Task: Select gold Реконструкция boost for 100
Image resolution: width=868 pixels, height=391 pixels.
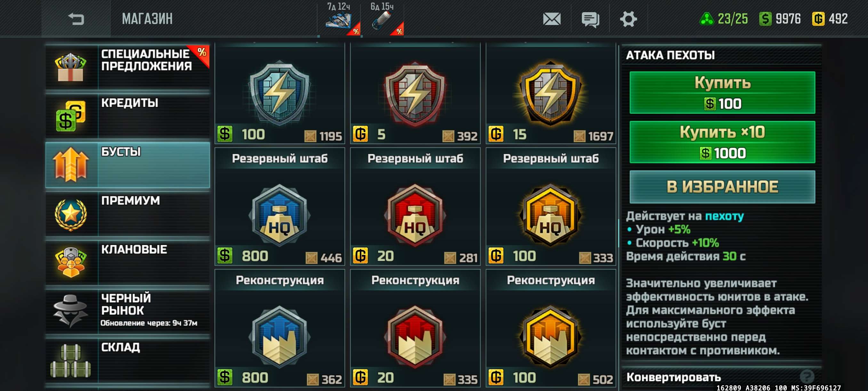Action: click(x=551, y=328)
